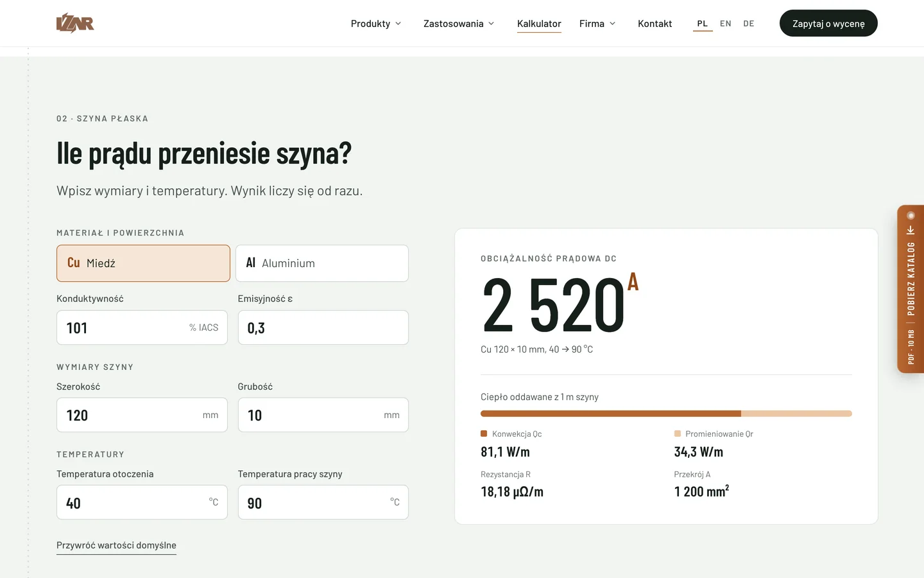This screenshot has width=924, height=578.
Task: Click the 18,18 µΩ/m resistance value
Action: pyautogui.click(x=512, y=492)
